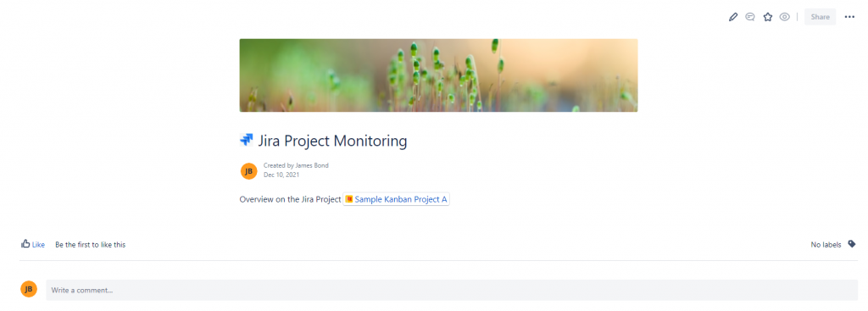Click the JB author avatar
868x311 pixels.
point(248,171)
